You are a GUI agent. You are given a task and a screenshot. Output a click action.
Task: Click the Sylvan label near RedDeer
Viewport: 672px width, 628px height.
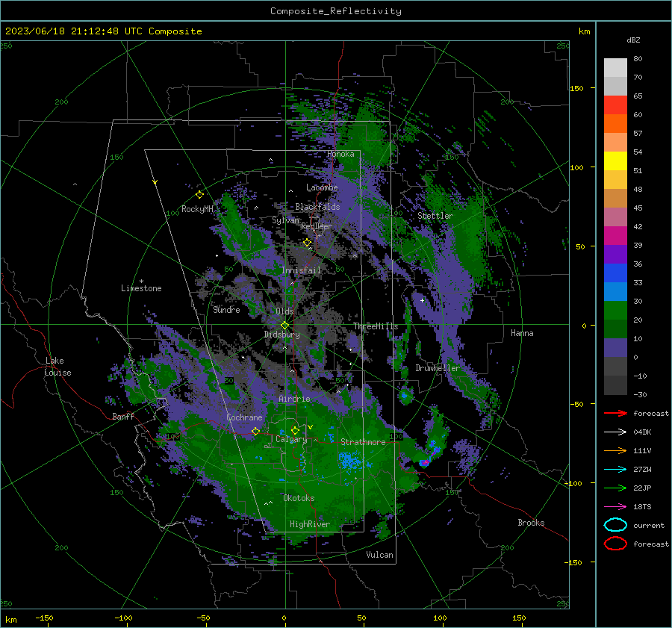click(286, 220)
